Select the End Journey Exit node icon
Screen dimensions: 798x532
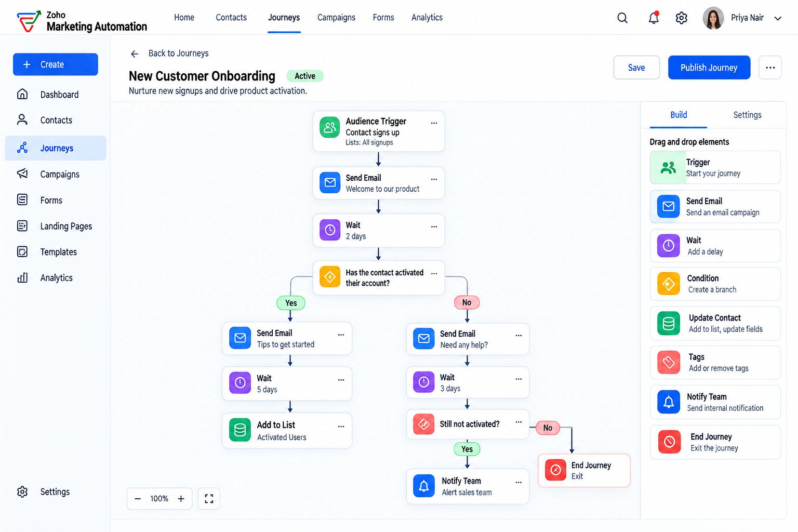point(555,470)
